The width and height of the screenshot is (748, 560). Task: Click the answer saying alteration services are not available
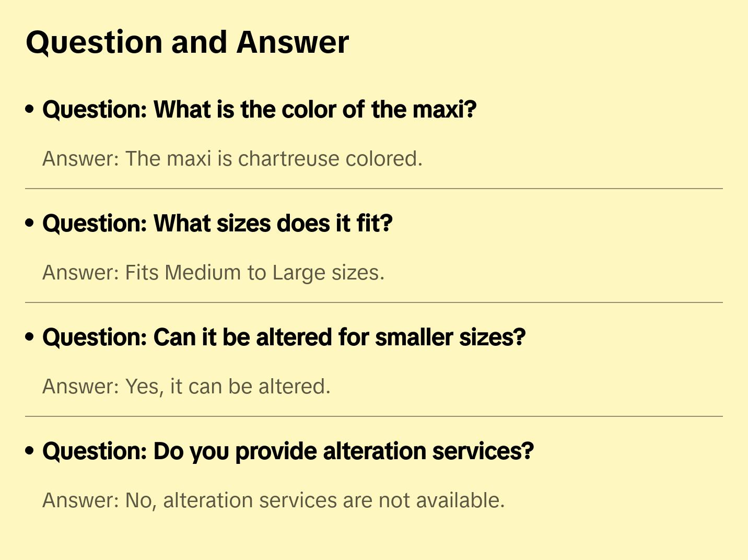point(273,500)
